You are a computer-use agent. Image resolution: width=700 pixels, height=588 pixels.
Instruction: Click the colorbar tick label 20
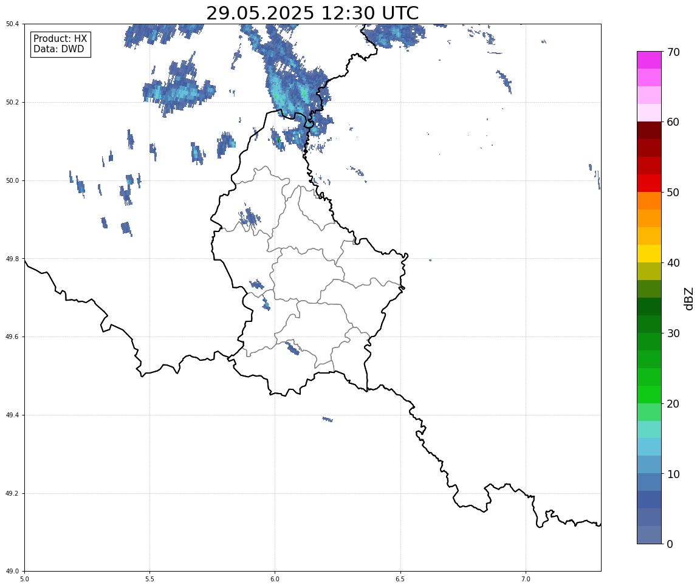(673, 404)
